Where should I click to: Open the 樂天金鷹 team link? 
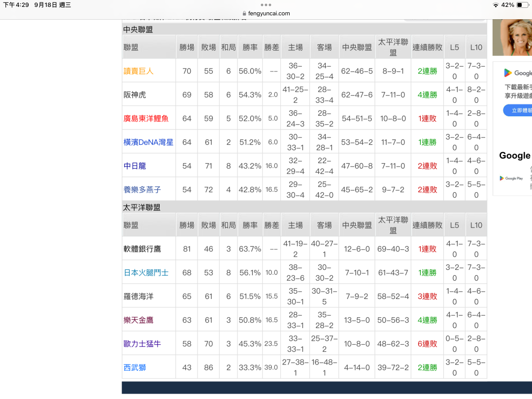pyautogui.click(x=138, y=320)
